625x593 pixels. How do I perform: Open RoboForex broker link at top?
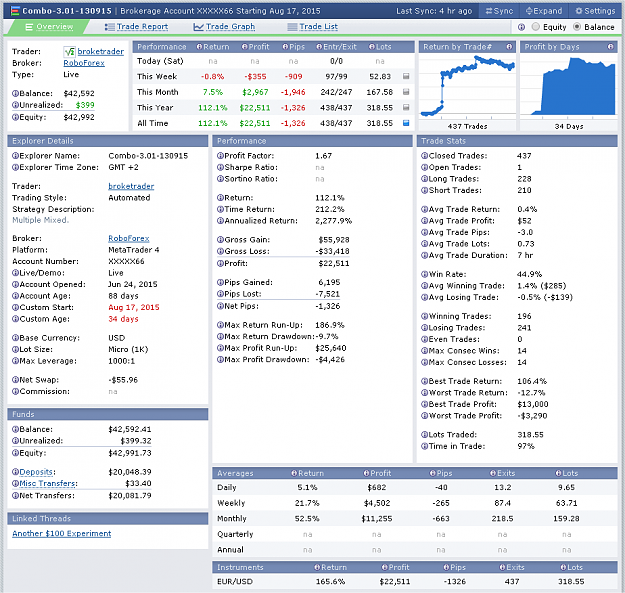pos(84,63)
